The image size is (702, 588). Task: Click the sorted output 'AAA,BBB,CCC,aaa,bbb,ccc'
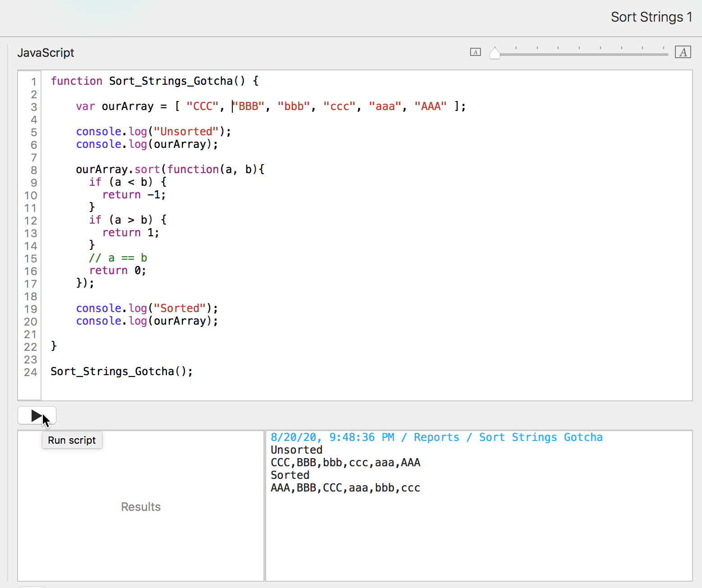pyautogui.click(x=345, y=488)
